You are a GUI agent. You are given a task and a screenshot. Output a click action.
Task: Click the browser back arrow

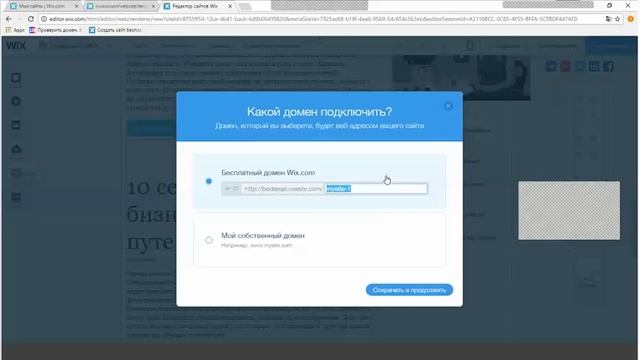[x=9, y=19]
